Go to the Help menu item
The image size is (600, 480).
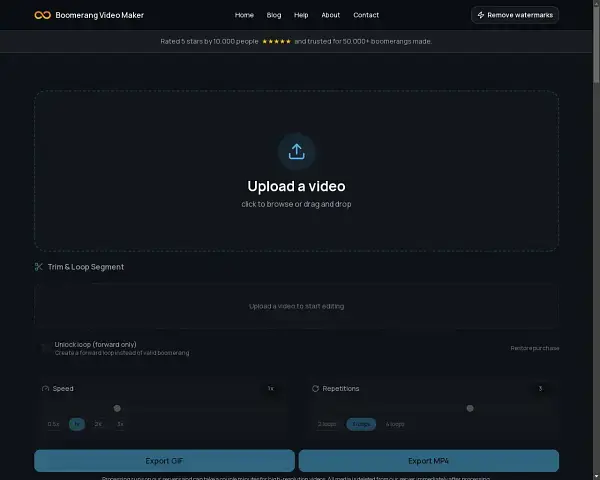[x=301, y=15]
